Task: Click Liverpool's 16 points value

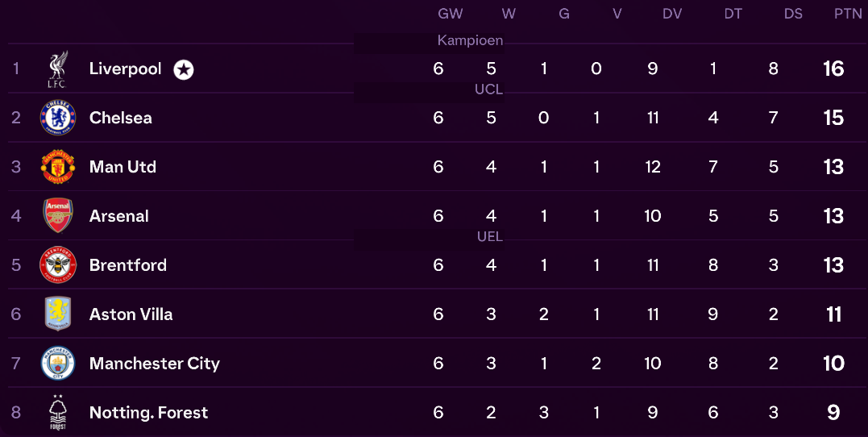Action: pyautogui.click(x=833, y=69)
